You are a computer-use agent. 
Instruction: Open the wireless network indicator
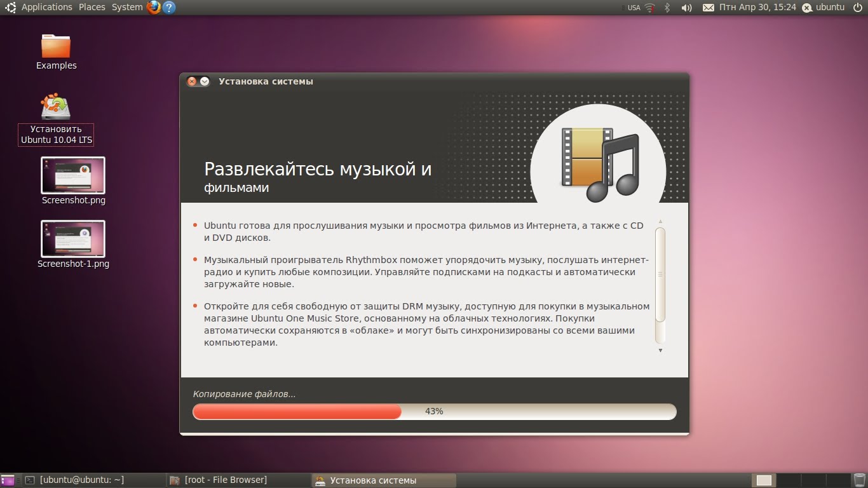coord(649,8)
